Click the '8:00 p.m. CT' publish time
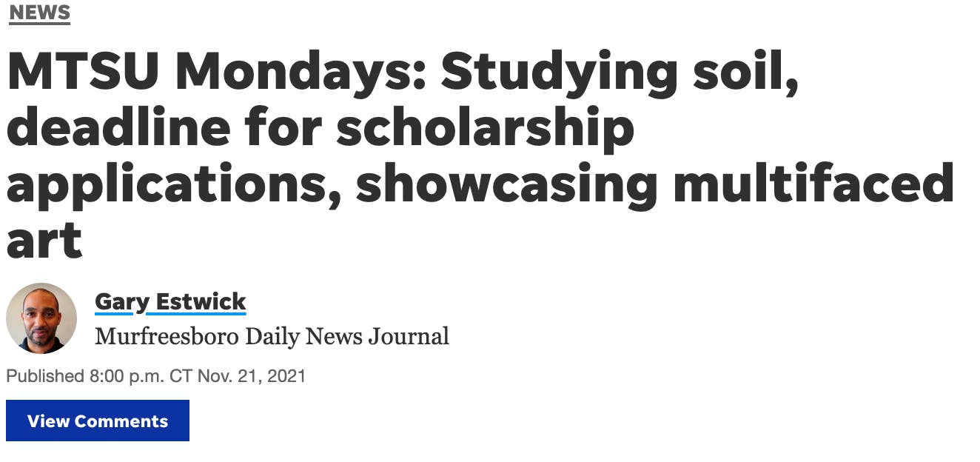 141,376
